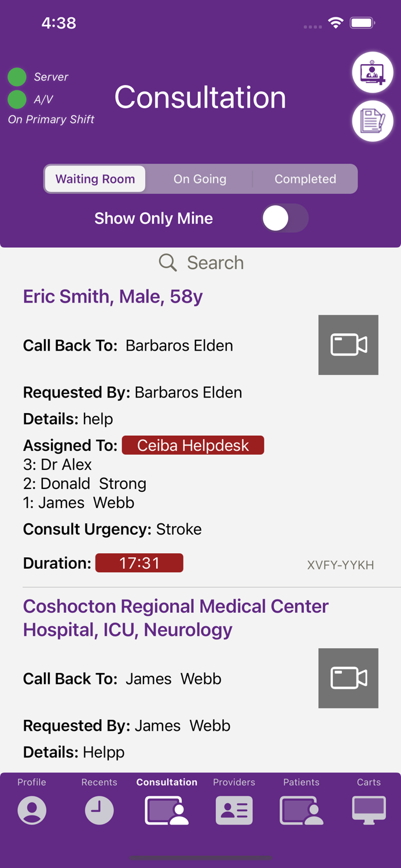Open the Patients icon in bottom bar
401x868 pixels.
tap(301, 810)
